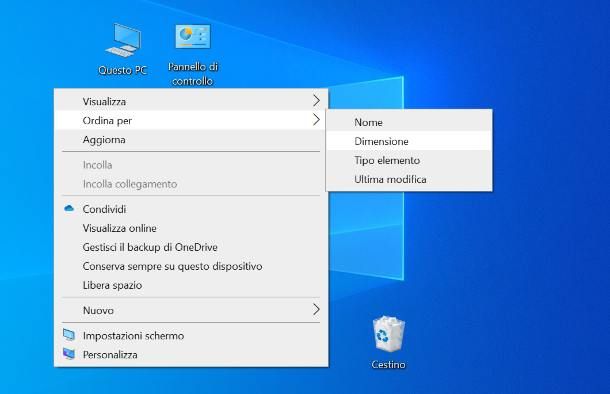Sort by Tipo elemento
This screenshot has width=610, height=394.
point(409,160)
